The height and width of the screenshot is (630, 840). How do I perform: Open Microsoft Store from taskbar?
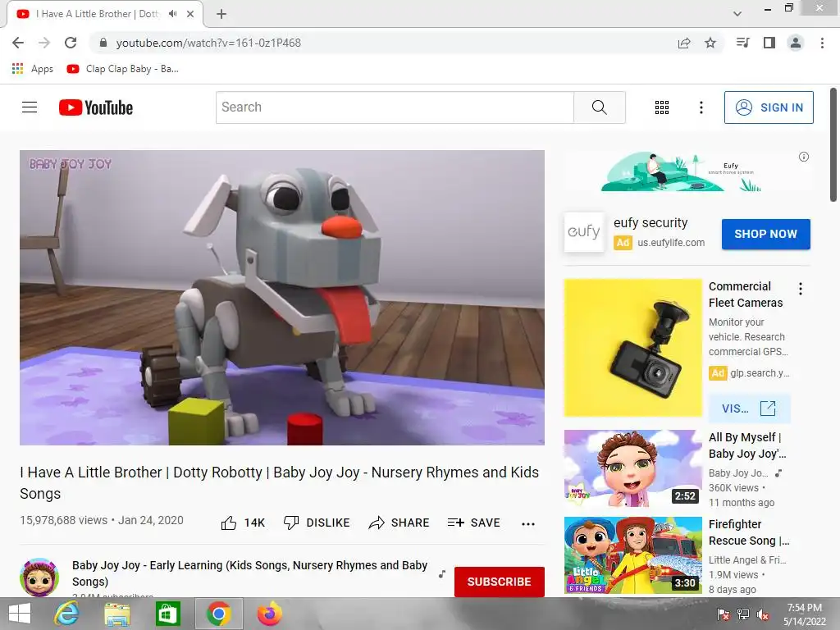pyautogui.click(x=167, y=614)
